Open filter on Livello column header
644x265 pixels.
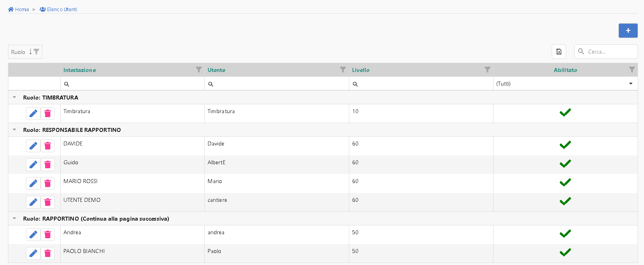click(x=487, y=70)
